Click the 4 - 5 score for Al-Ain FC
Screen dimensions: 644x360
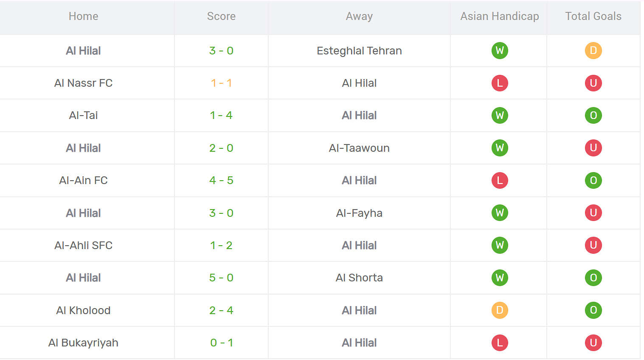coord(221,180)
